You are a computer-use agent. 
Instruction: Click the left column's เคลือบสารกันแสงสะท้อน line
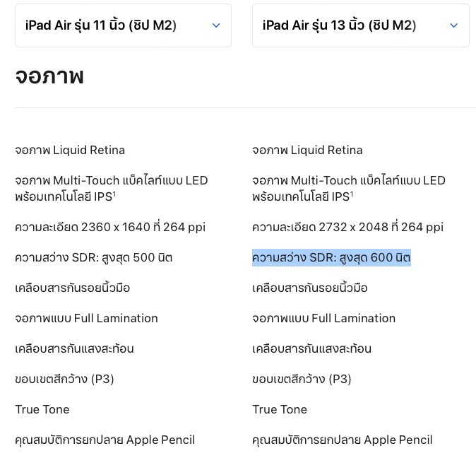click(x=74, y=348)
